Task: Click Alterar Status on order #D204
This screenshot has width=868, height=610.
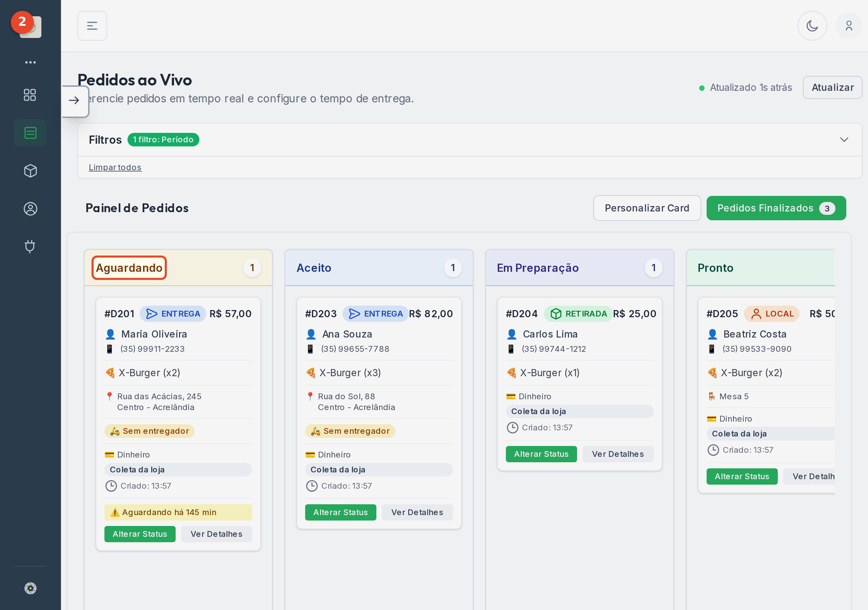Action: click(541, 454)
